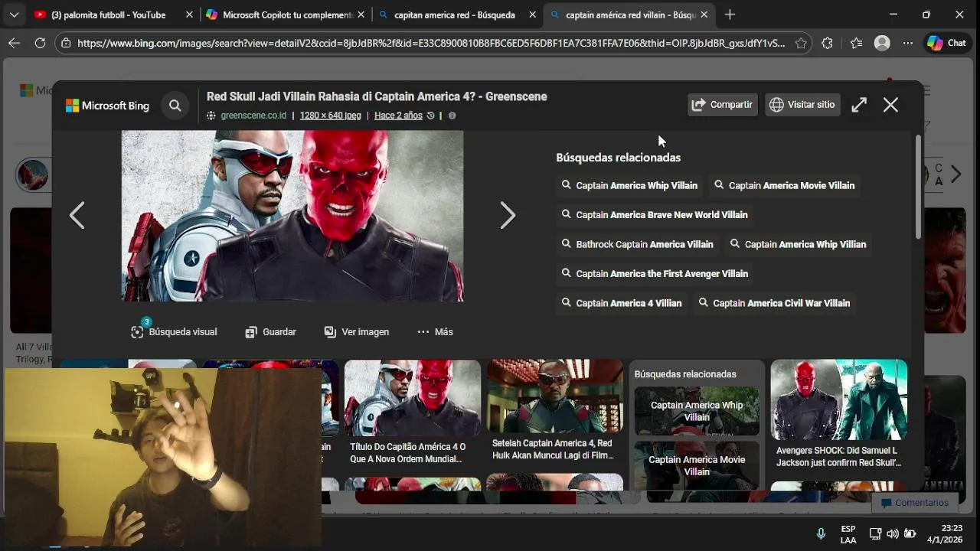
Task: Expand image to full view icon
Action: point(859,105)
